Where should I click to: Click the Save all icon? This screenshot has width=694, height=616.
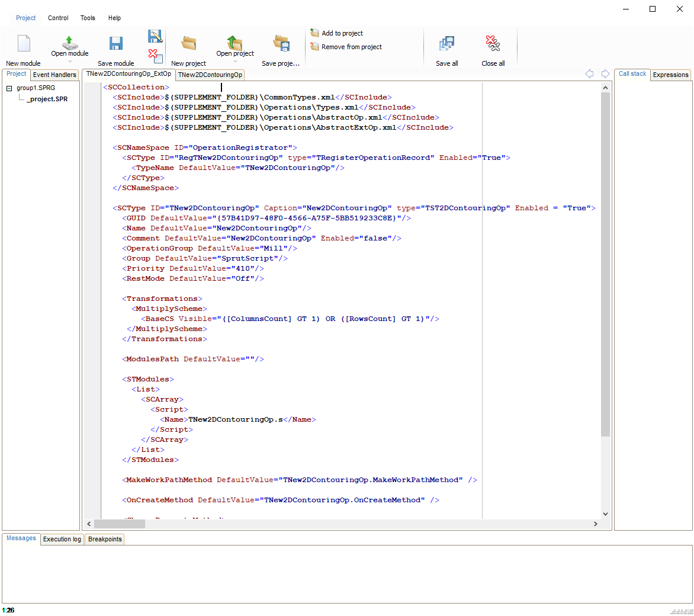(x=447, y=44)
